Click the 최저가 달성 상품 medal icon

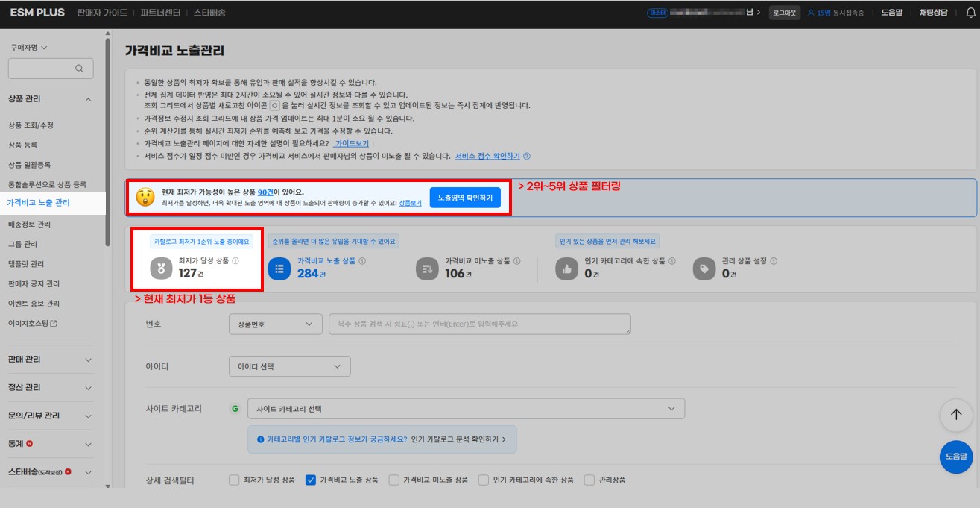click(x=162, y=269)
